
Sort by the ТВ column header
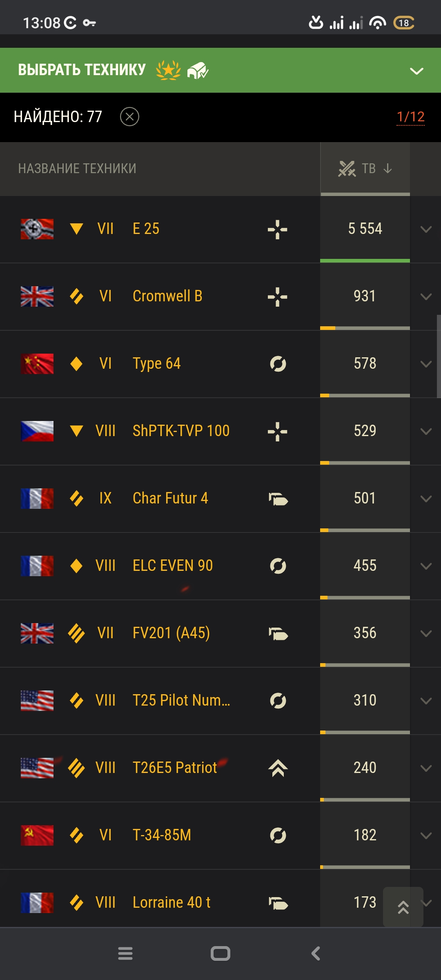click(x=365, y=169)
